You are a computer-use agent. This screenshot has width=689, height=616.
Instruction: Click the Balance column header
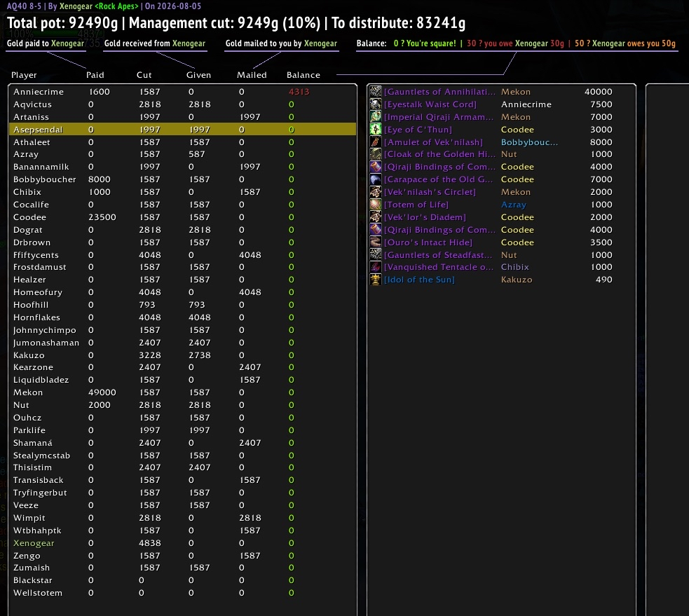(303, 75)
